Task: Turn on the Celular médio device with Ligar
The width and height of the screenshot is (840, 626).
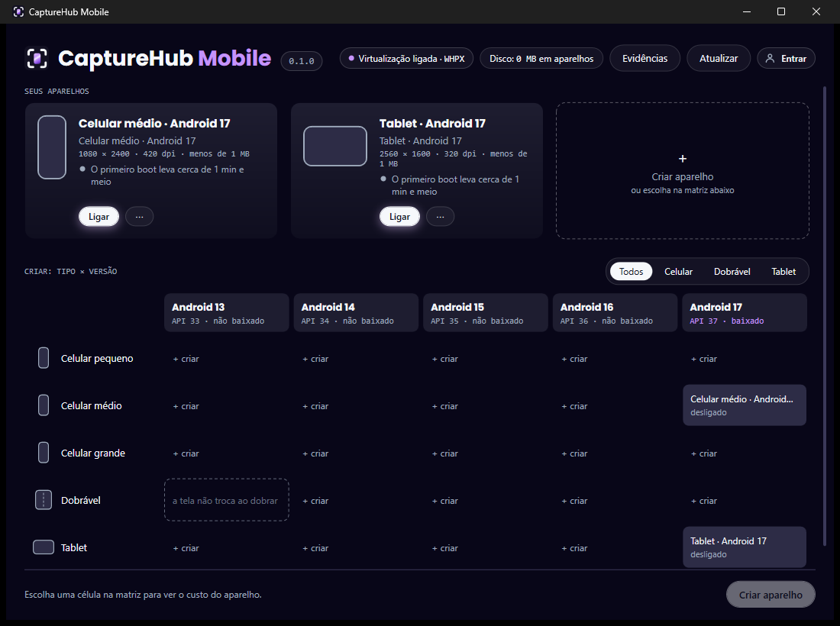Action: click(x=99, y=216)
